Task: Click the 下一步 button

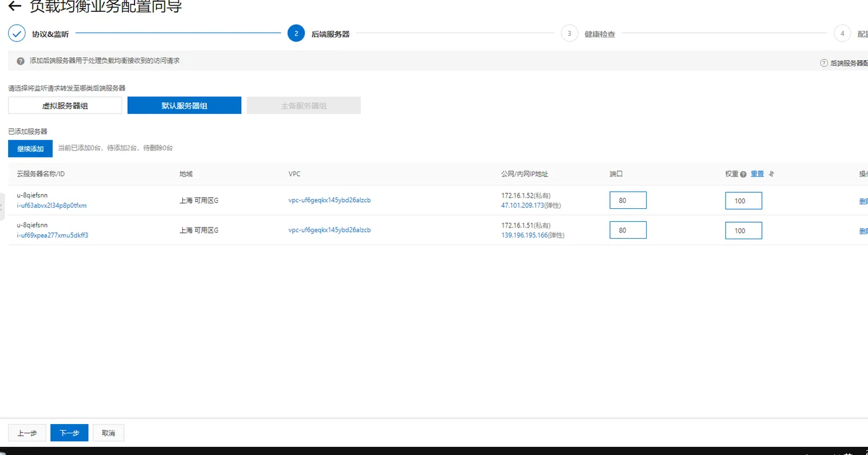Action: tap(69, 433)
